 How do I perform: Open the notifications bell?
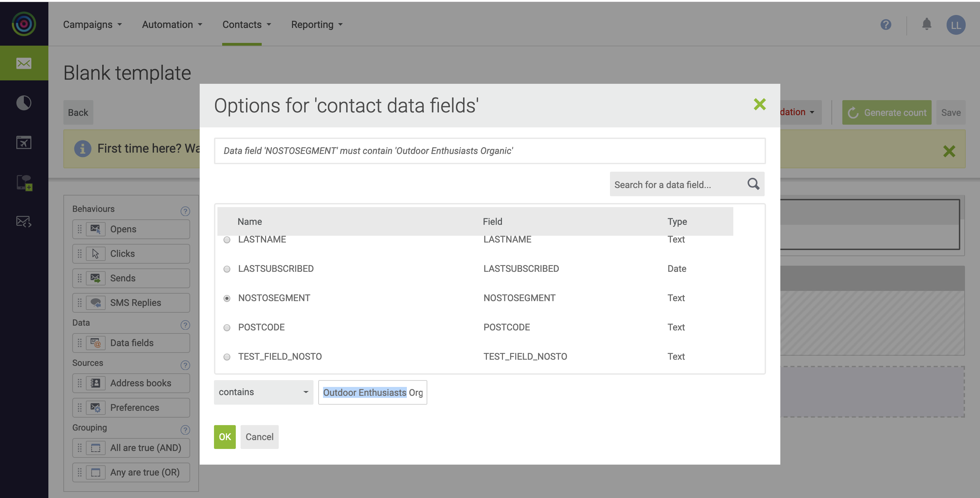[927, 24]
